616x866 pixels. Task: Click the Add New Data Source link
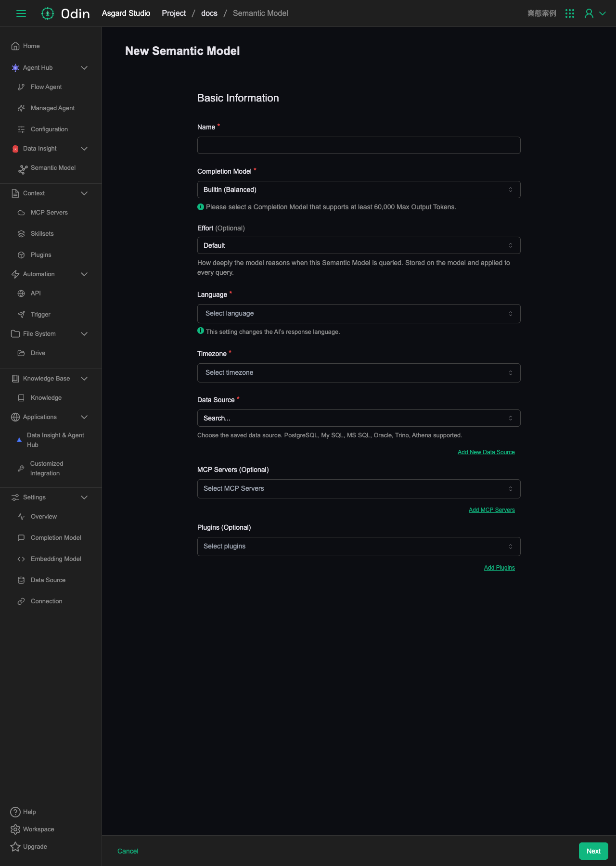(486, 452)
